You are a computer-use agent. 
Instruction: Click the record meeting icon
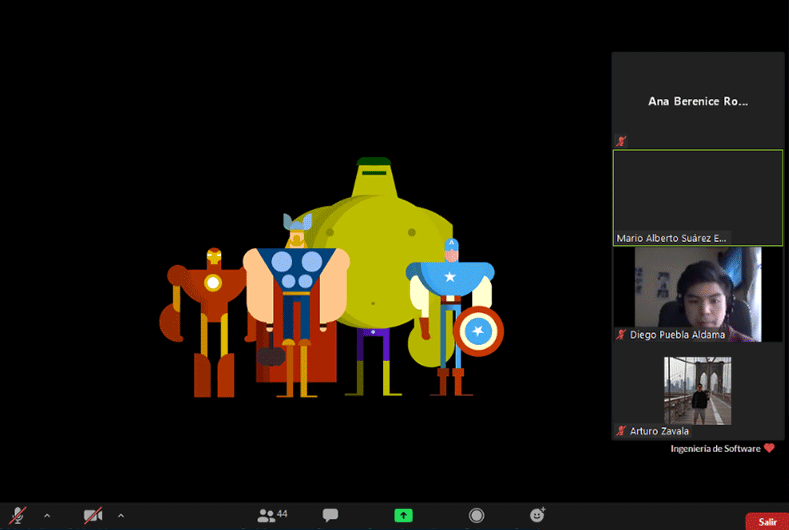click(477, 515)
